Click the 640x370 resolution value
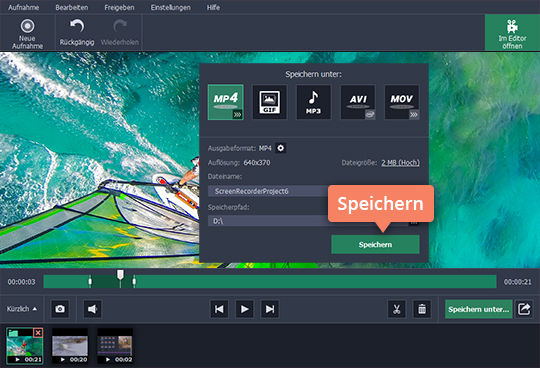 pyautogui.click(x=257, y=162)
